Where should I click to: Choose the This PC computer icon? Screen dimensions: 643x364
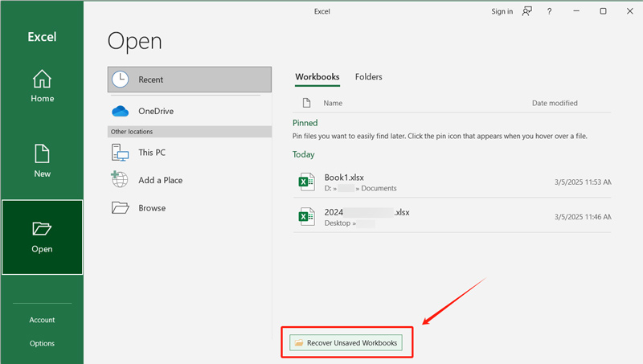tap(121, 152)
